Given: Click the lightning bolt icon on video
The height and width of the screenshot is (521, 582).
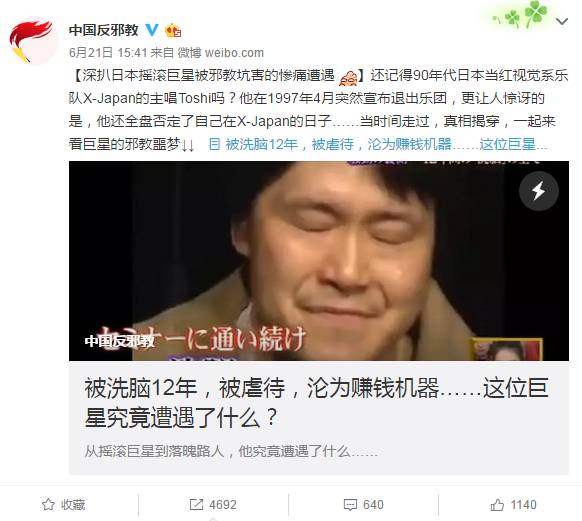Looking at the screenshot, I should point(539,191).
